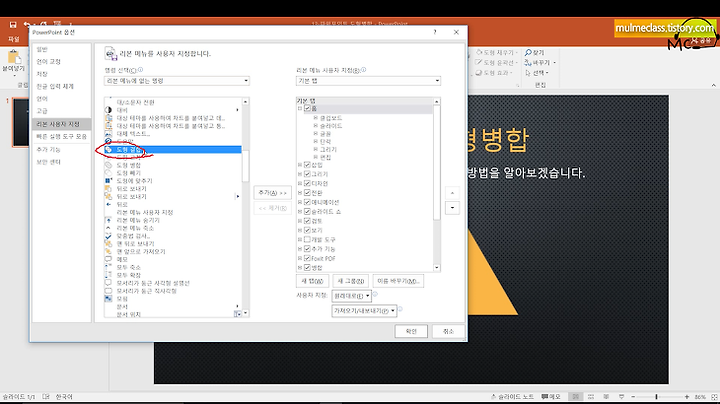Open the 원래대로 reset dropdown
Screen dimensions: 720x404
352,296
